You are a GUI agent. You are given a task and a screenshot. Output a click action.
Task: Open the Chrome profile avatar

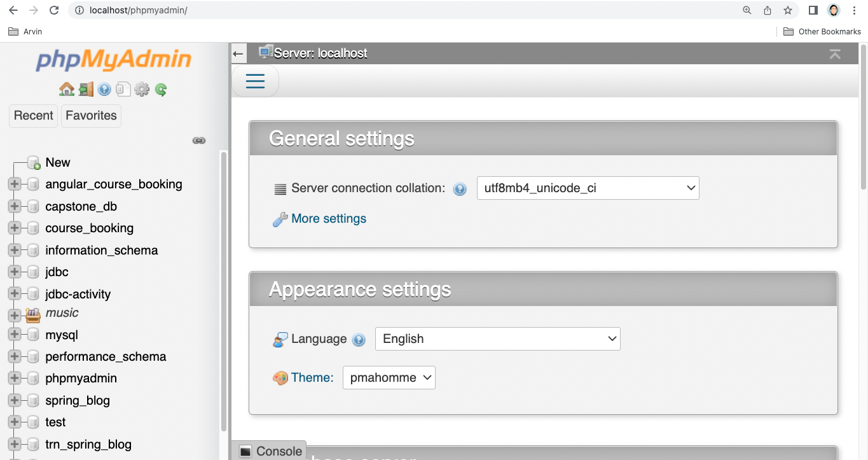[x=834, y=10]
